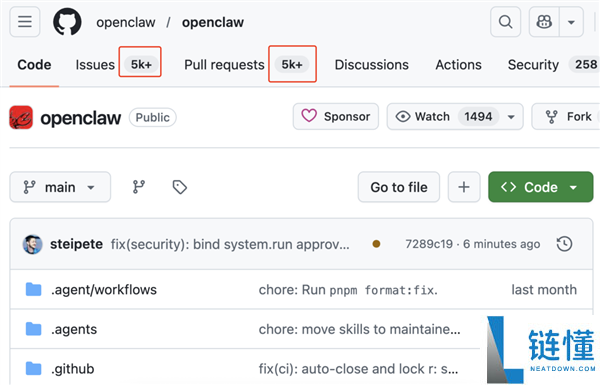Screen dimensions: 600x385
Task: View branches via the branch icon
Action: pos(139,187)
